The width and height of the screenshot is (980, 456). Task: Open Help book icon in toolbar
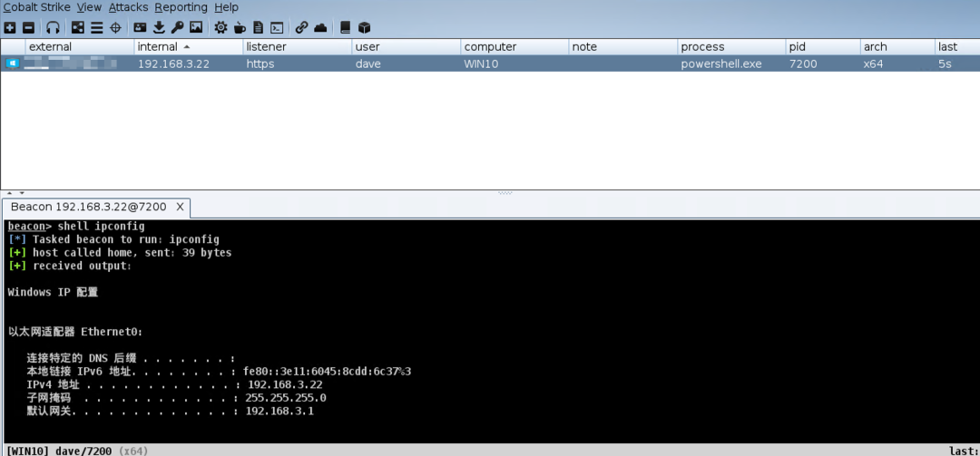pyautogui.click(x=345, y=27)
